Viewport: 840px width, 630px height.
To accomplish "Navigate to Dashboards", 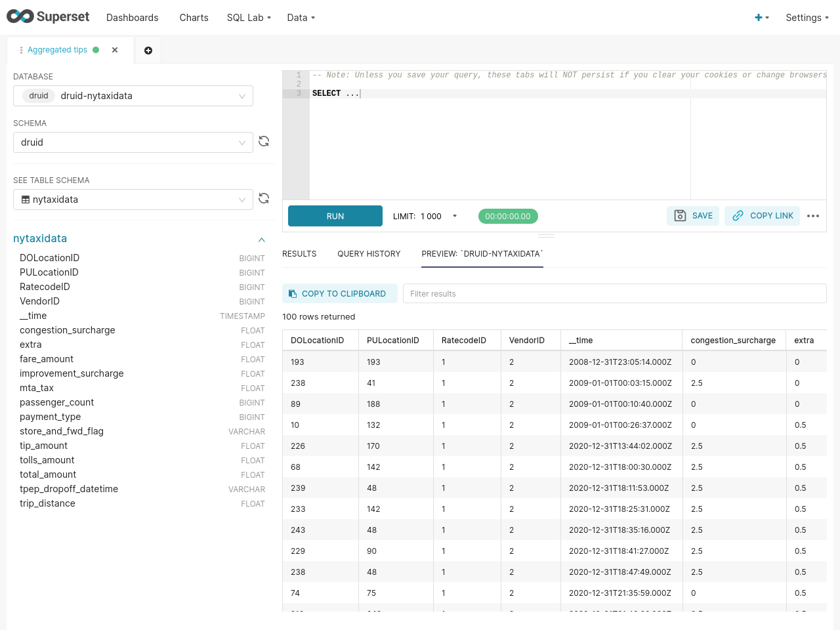I will coord(132,18).
